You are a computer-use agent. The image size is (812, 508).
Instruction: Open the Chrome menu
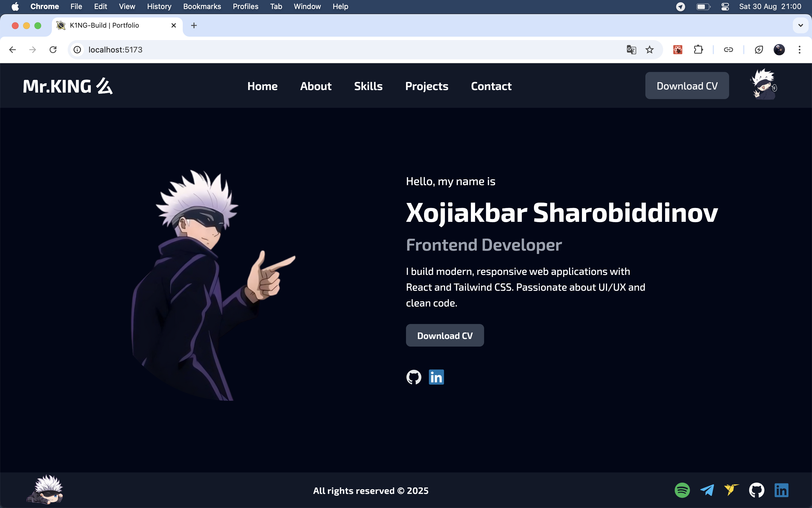pos(45,7)
